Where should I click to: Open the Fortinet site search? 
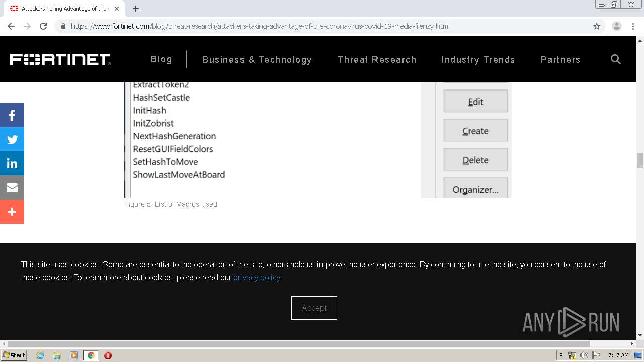click(x=615, y=59)
